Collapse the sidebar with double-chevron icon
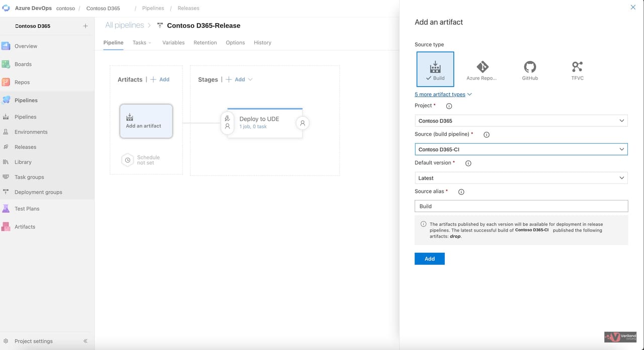Viewport: 644px width, 350px height. tap(86, 341)
